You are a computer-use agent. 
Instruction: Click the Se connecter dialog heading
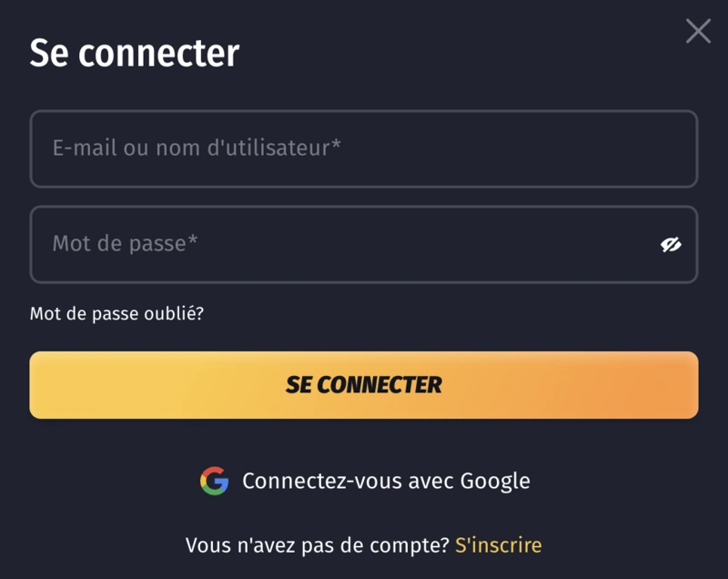[x=135, y=53]
